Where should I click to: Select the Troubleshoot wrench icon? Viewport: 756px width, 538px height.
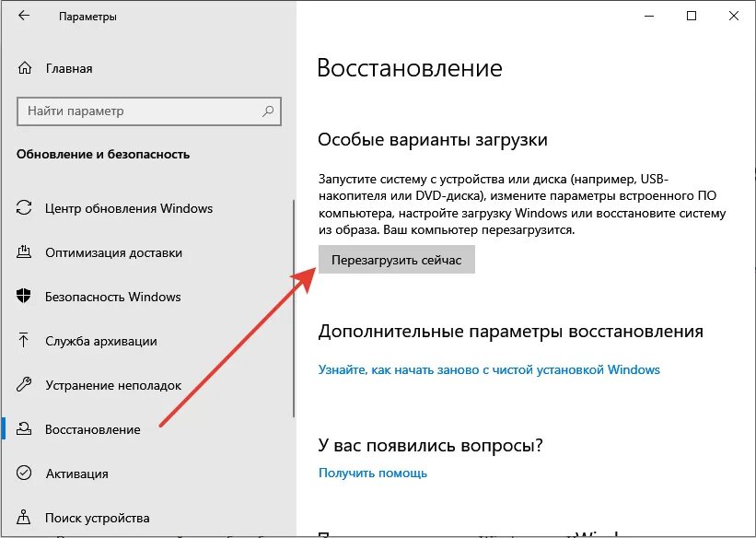22,385
